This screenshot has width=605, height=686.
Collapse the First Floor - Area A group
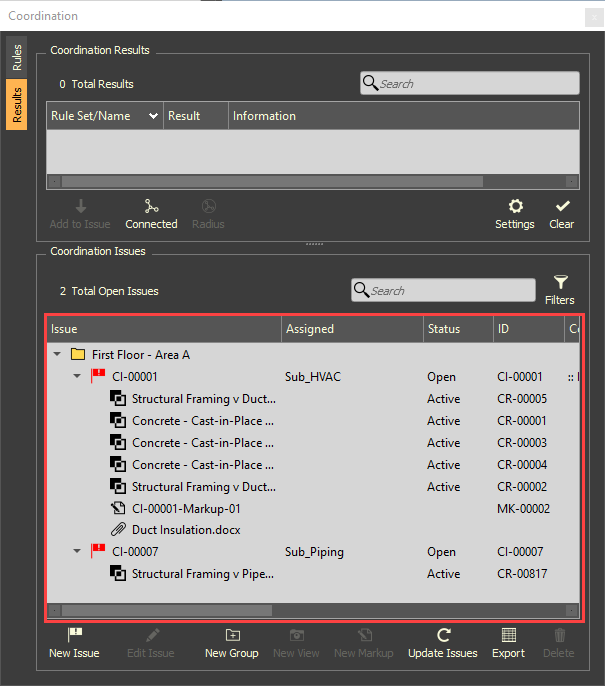click(x=57, y=355)
